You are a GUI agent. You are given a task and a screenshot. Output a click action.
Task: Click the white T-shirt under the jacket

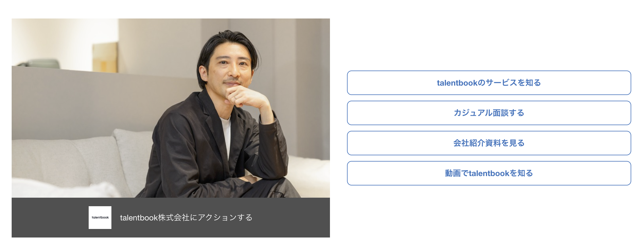(226, 134)
